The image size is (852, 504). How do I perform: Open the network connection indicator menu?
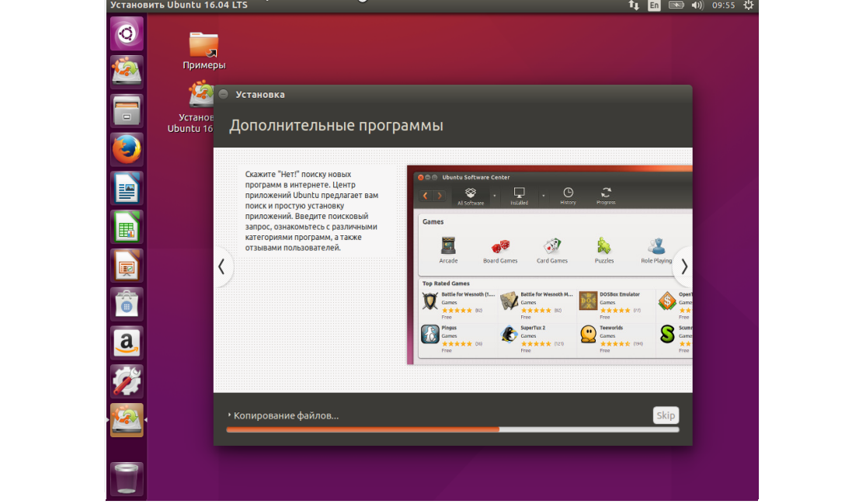(633, 5)
